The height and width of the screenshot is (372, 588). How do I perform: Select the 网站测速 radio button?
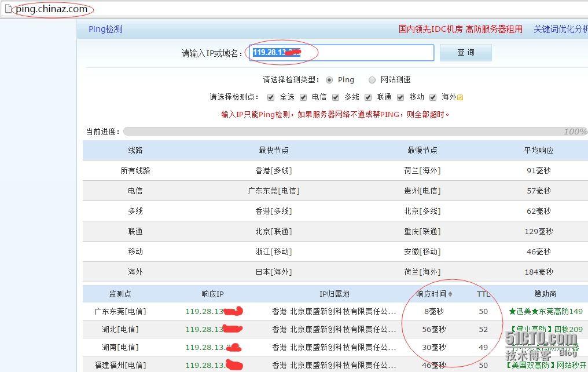click(x=372, y=80)
